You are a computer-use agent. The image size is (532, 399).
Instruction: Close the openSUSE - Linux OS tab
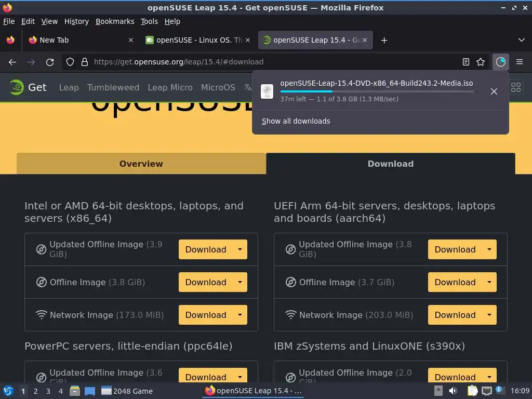(x=248, y=40)
